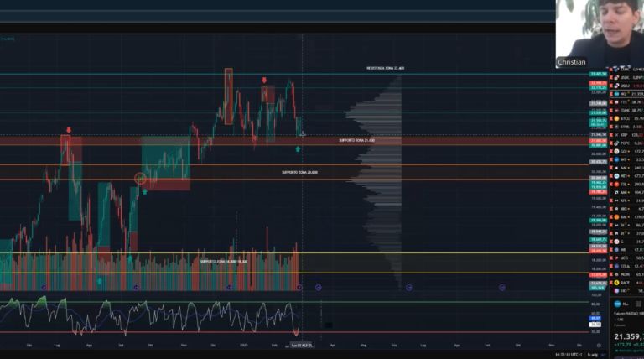Select the NQ row in the watchlist
This screenshot has height=359, width=644.
[x=627, y=94]
